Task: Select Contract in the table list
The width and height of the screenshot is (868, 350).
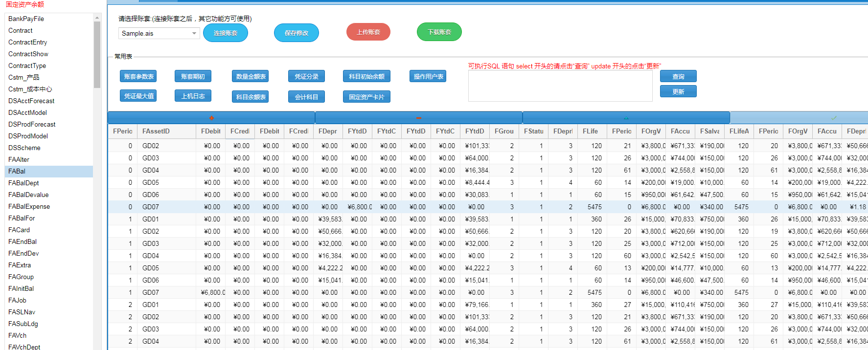Action: point(49,30)
